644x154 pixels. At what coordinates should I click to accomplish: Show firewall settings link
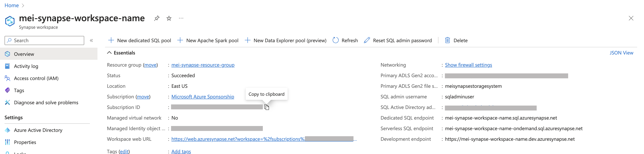[x=468, y=65]
